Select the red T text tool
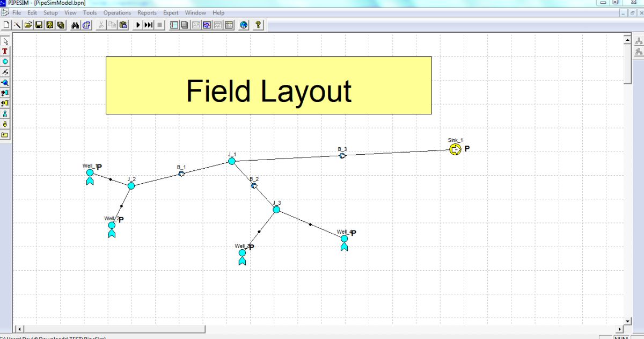The height and width of the screenshot is (339, 644). [5, 51]
